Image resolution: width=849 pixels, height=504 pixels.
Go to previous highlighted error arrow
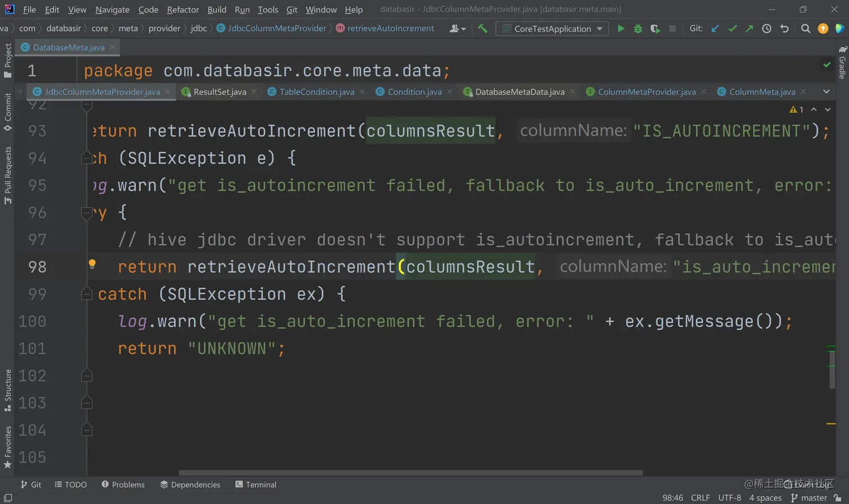pyautogui.click(x=814, y=109)
